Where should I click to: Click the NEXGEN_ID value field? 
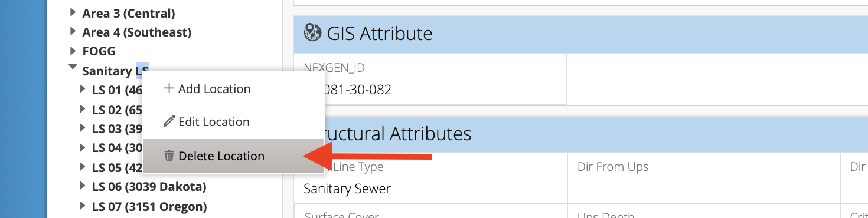pos(430,80)
